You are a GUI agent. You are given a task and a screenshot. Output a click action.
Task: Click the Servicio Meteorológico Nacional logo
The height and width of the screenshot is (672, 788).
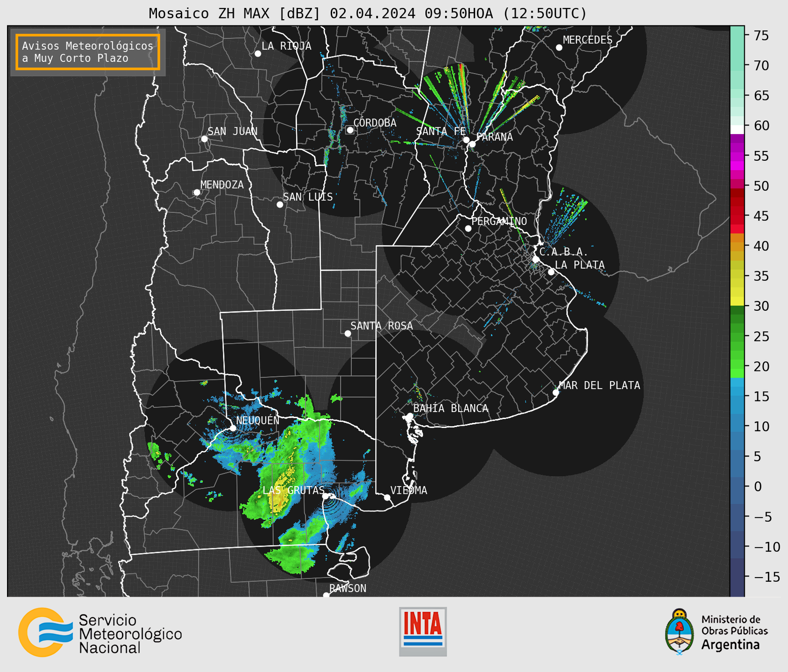click(100, 632)
